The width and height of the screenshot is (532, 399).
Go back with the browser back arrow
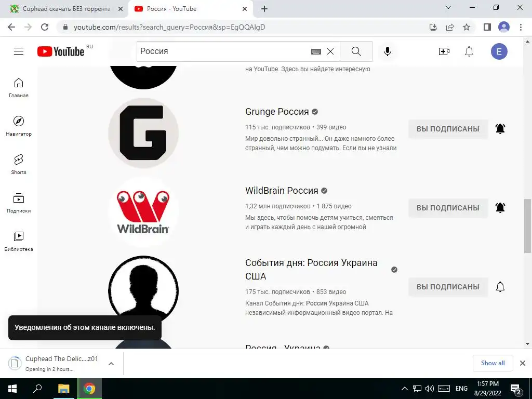(11, 27)
